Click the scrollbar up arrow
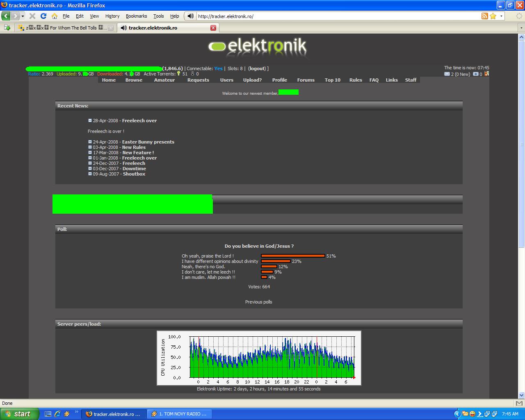The width and height of the screenshot is (525, 420). pos(521,37)
